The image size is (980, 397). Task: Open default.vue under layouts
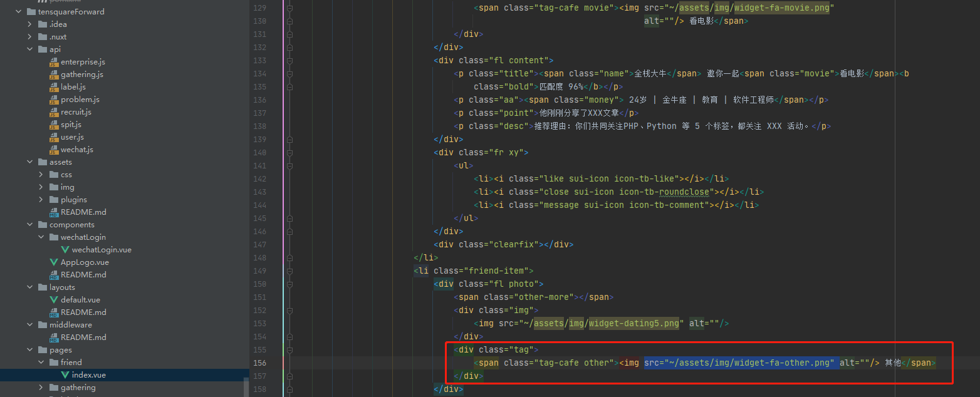pyautogui.click(x=80, y=300)
